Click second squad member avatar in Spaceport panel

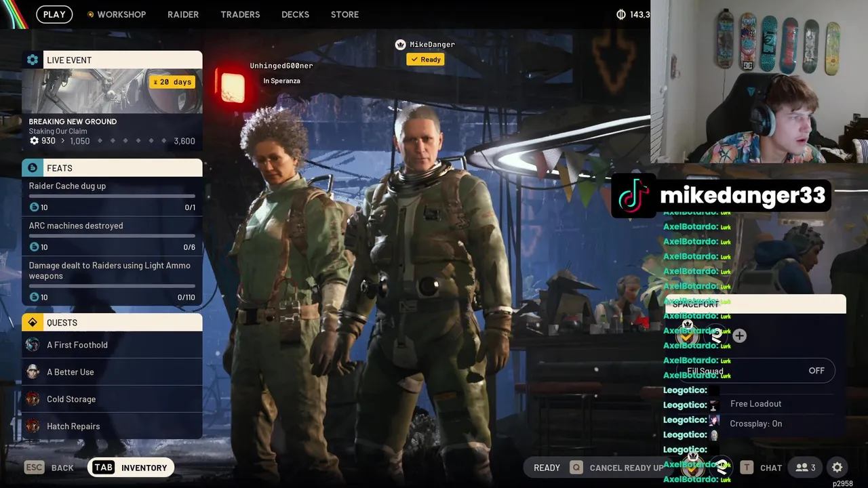717,334
